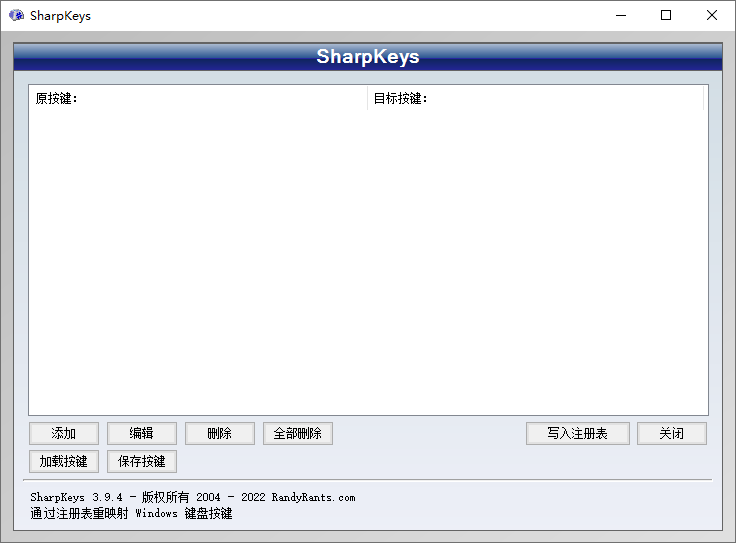
Task: Close the SharpKeys window via X
Action: click(x=712, y=15)
